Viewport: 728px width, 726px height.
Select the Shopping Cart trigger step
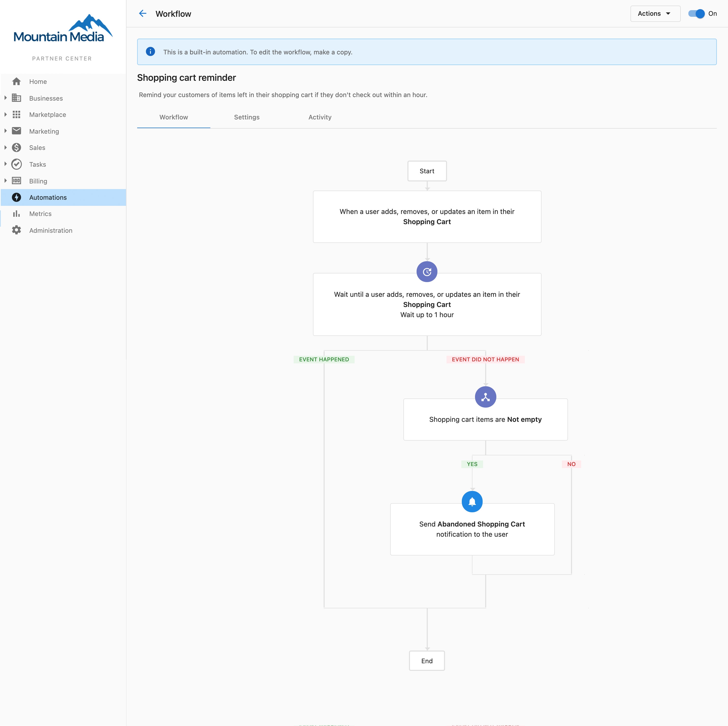click(427, 217)
